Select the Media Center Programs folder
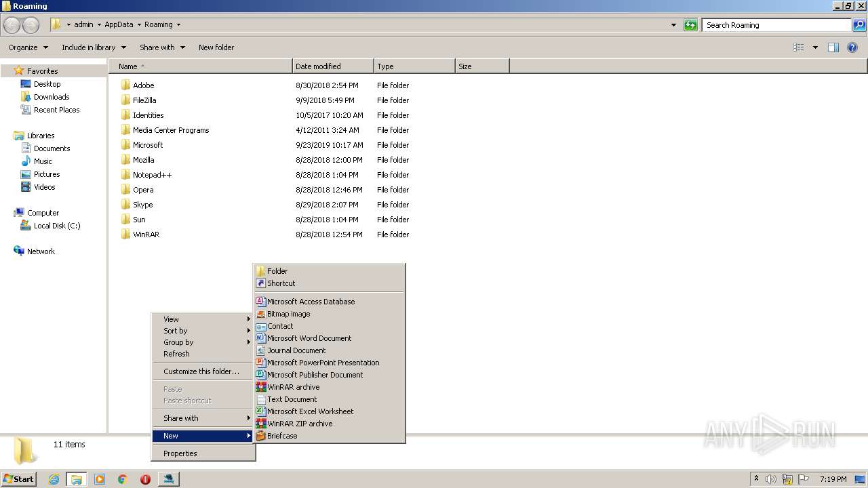The width and height of the screenshot is (868, 488). [x=171, y=130]
